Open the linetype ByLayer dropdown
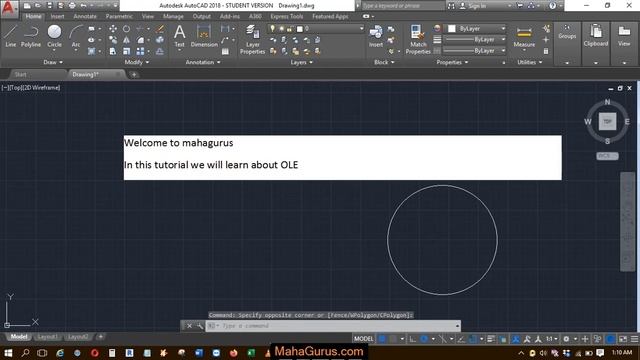This screenshot has width=640, height=360. point(475,51)
